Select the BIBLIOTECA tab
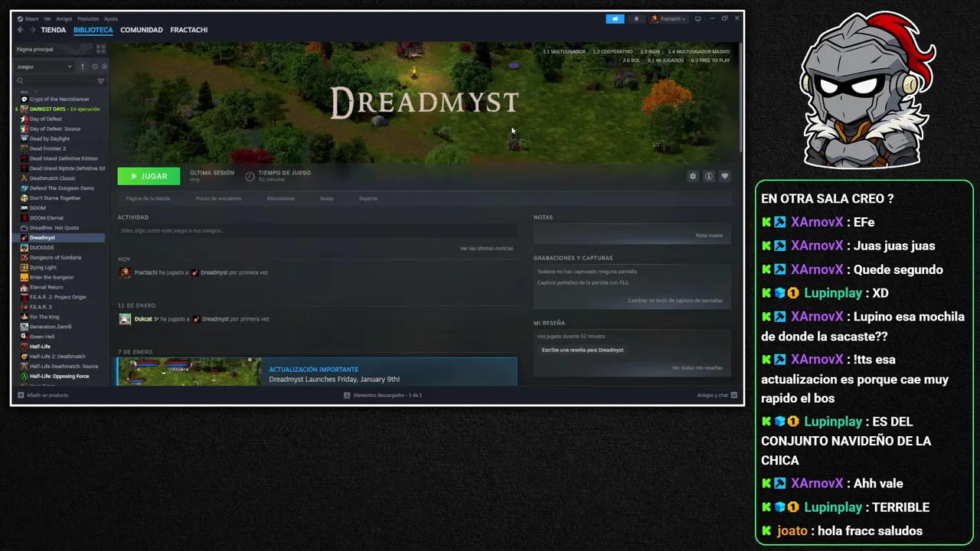980x551 pixels. click(x=93, y=30)
